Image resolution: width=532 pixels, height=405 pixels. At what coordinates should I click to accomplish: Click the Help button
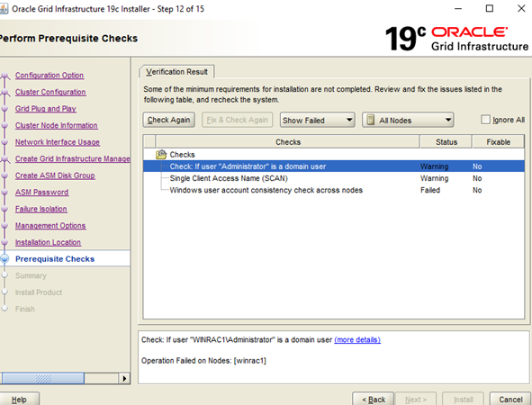pyautogui.click(x=19, y=400)
